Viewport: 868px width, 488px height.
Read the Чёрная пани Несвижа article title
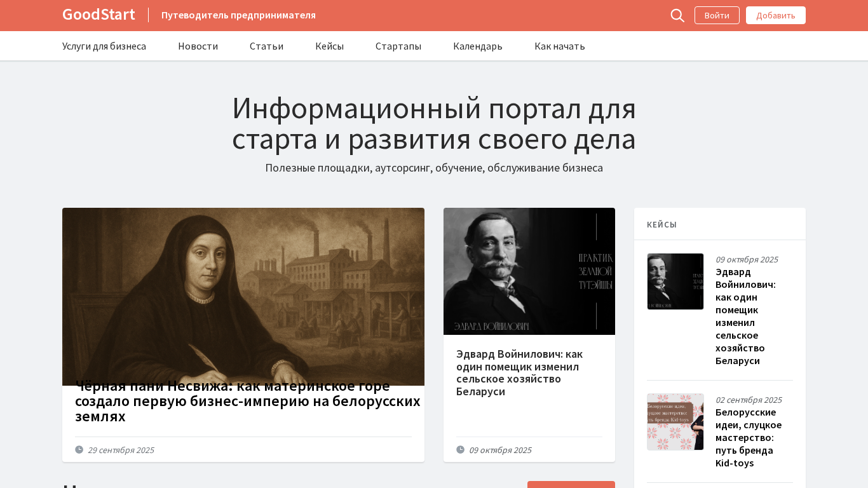tap(248, 402)
